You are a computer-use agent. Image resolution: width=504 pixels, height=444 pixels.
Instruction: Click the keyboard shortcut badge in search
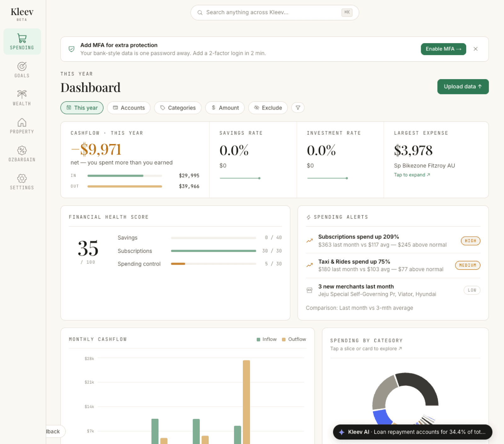pyautogui.click(x=347, y=13)
